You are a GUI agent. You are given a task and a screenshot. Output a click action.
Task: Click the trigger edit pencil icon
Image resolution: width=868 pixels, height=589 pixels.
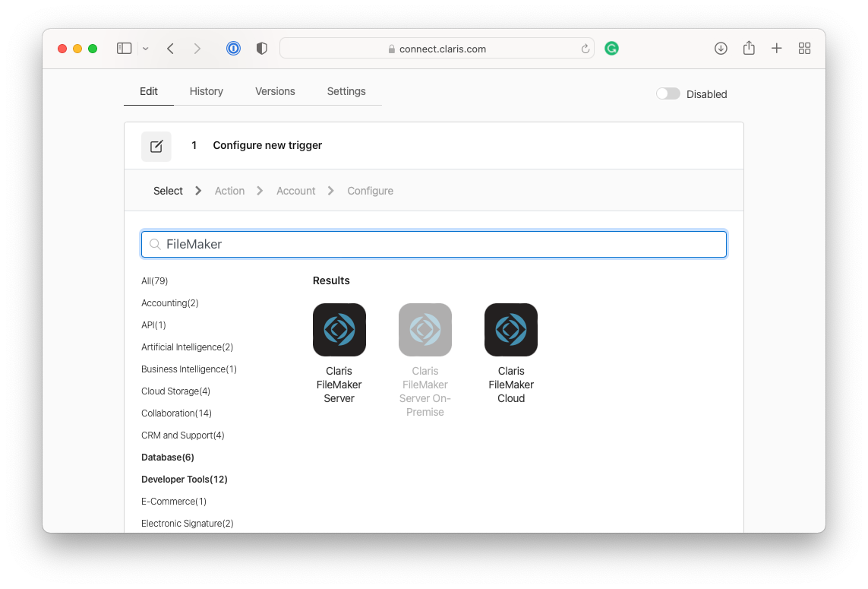tap(156, 145)
